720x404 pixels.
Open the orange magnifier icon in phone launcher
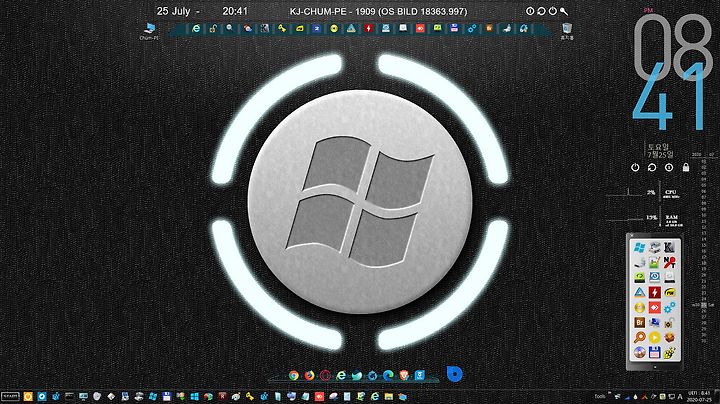[x=640, y=337]
